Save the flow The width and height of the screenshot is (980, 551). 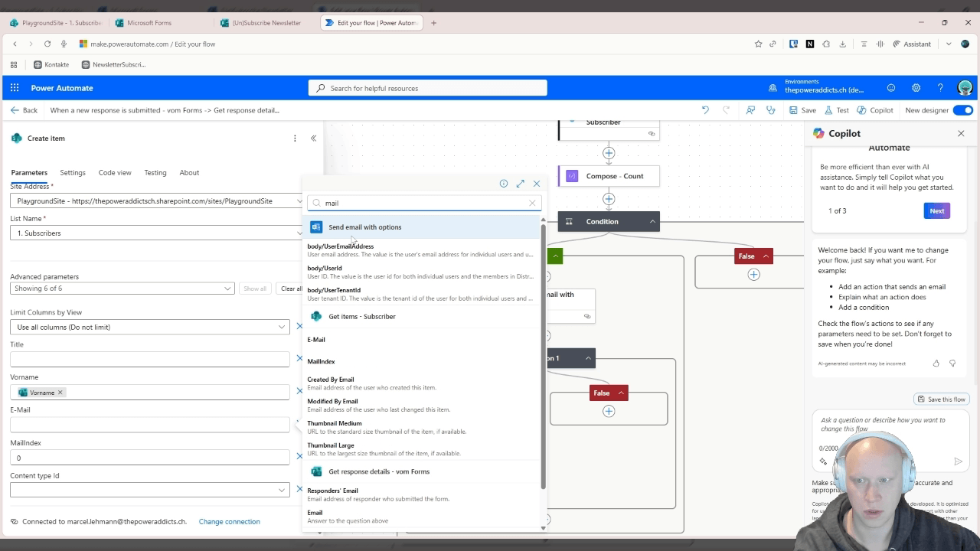pyautogui.click(x=802, y=110)
